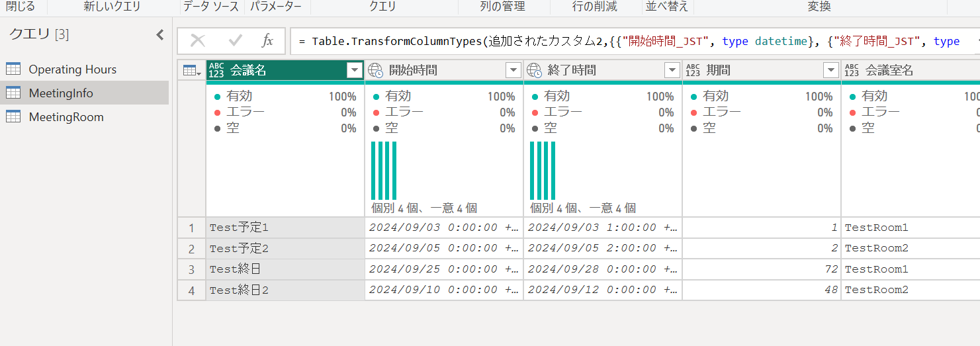Select the 会議名 column header
This screenshot has width=980, height=346.
285,70
